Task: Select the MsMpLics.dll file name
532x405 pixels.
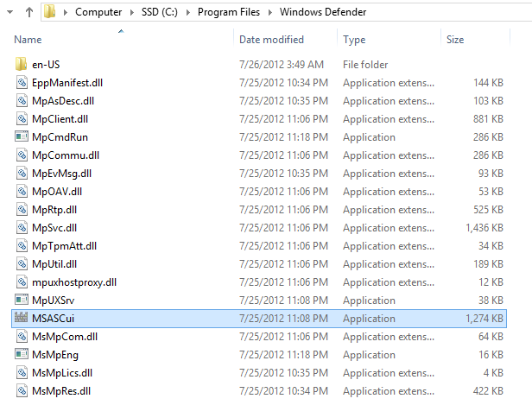Action: click(x=62, y=373)
